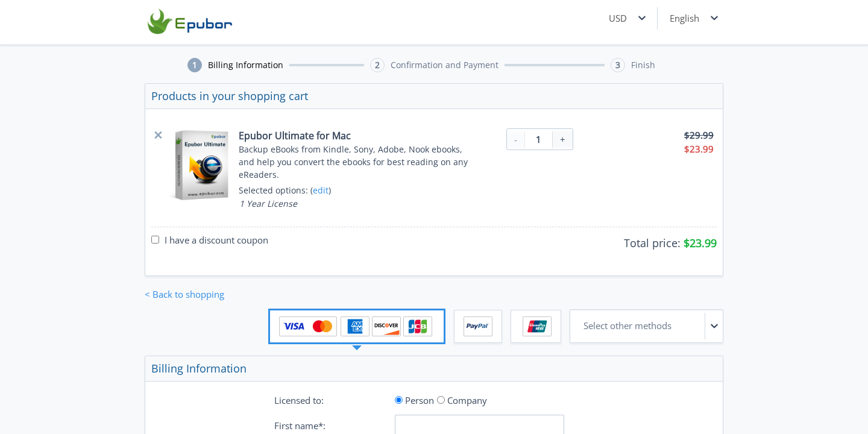Screen dimensions: 868x434
Task: Enable the 'I have a discount coupon' checkbox
Action: point(155,239)
